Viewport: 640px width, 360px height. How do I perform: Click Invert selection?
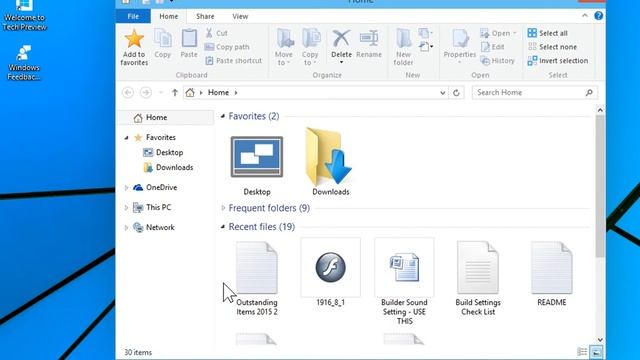pyautogui.click(x=558, y=60)
